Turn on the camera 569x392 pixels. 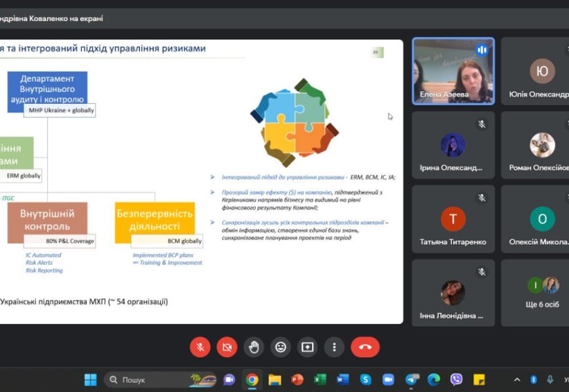[227, 347]
